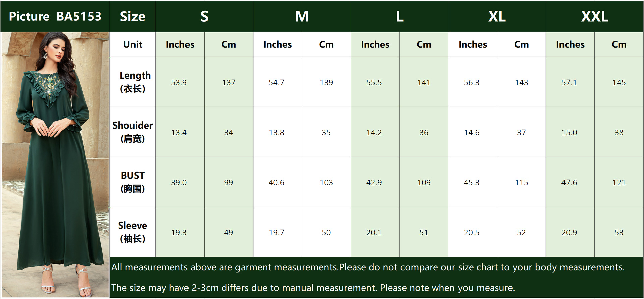Image resolution: width=644 pixels, height=299 pixels.
Task: Click the garment measurements disclaimer text
Action: point(368,267)
